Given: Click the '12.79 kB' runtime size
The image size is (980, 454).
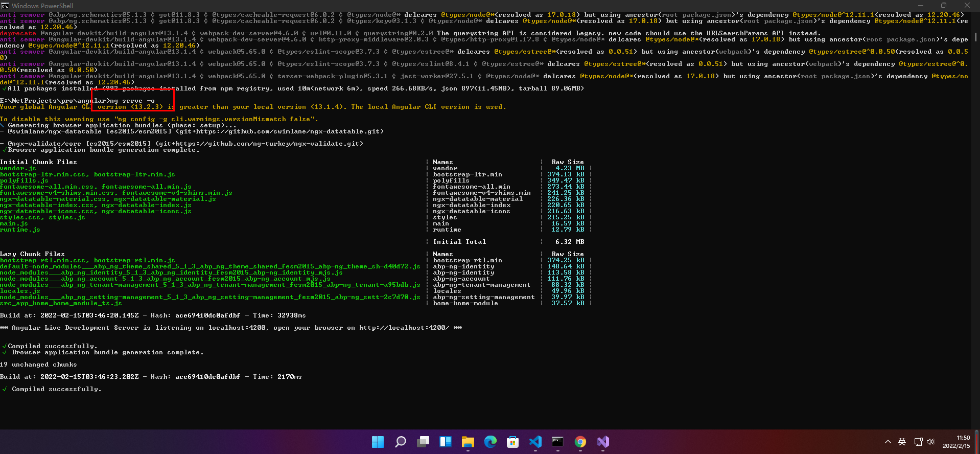Looking at the screenshot, I should [x=568, y=230].
